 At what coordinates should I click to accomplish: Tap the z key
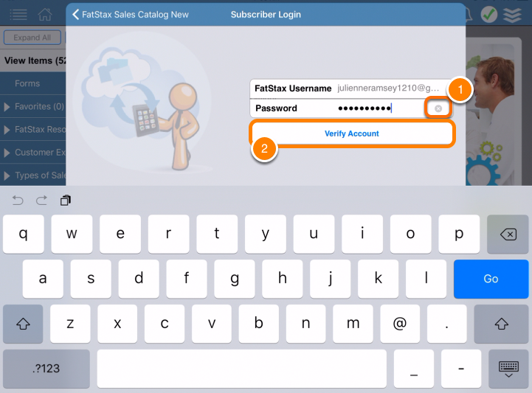pos(70,324)
